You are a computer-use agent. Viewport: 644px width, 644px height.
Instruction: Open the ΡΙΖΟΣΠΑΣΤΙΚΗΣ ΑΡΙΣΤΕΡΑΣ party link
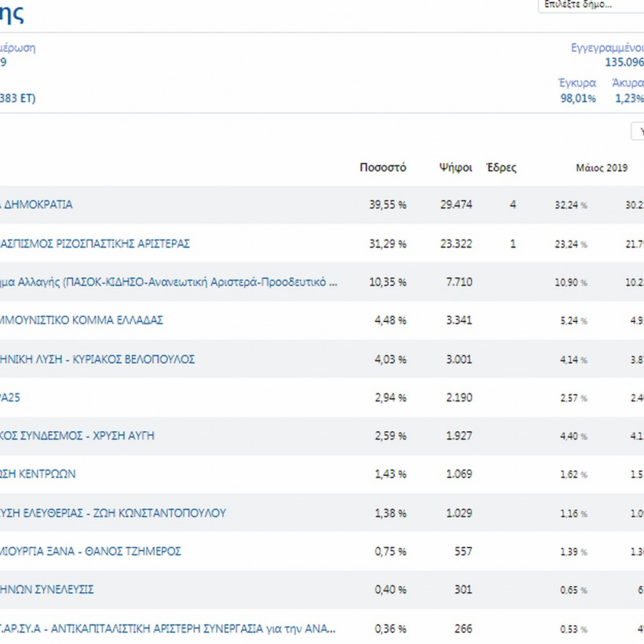[x=95, y=244]
